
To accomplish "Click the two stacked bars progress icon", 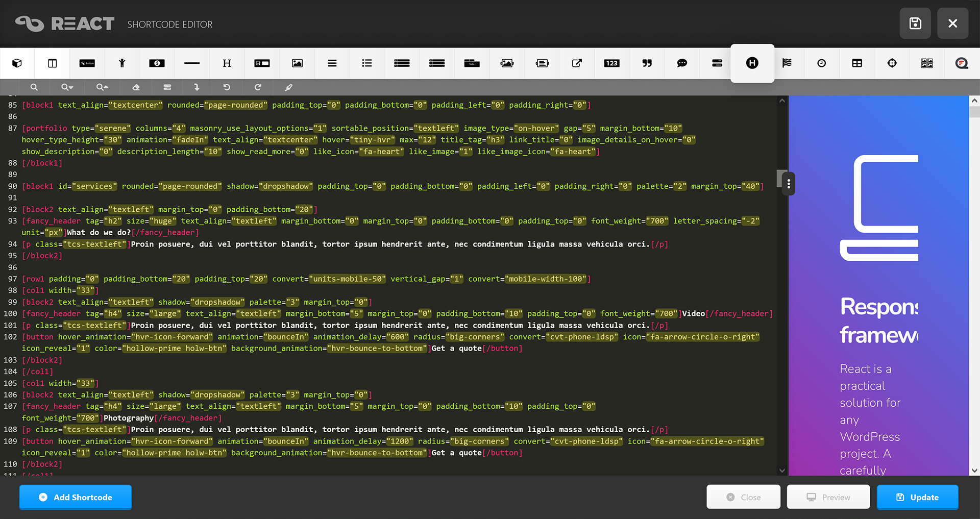I will coord(717,63).
